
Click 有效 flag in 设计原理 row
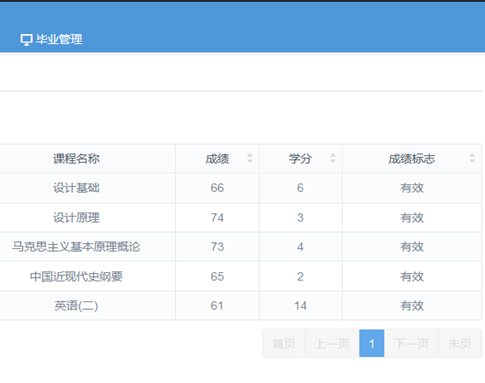coord(412,218)
